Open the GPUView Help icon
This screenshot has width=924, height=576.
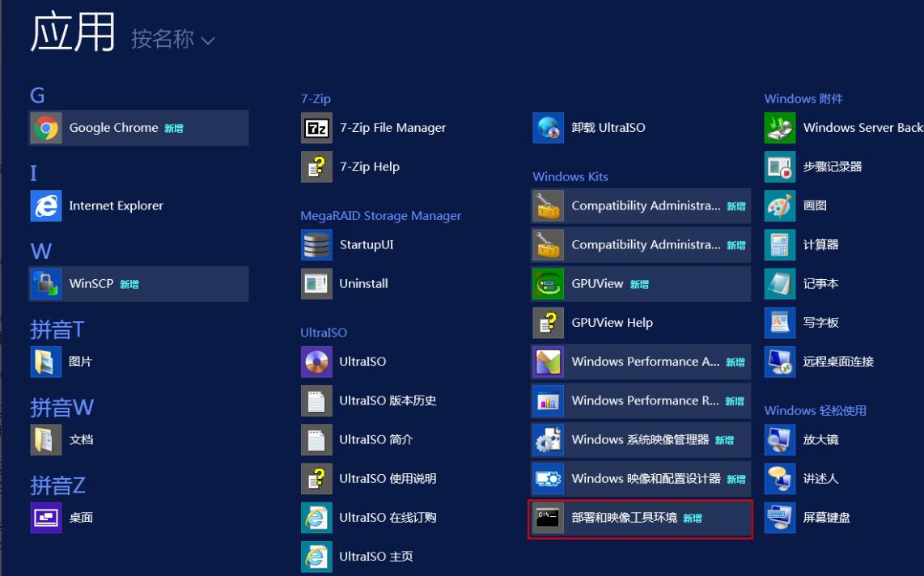point(548,323)
